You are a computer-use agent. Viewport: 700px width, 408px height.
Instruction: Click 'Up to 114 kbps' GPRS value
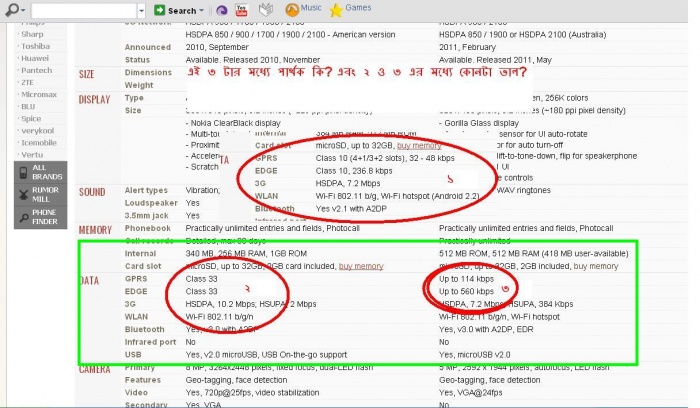(x=467, y=279)
